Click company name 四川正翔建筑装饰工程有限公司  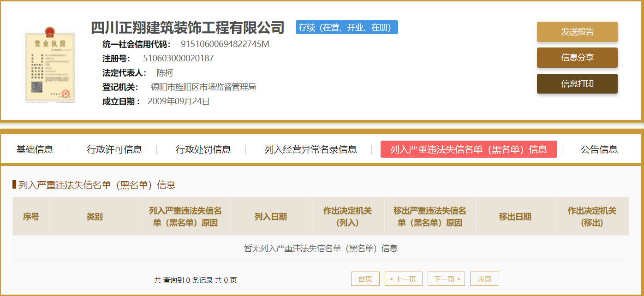pos(187,28)
